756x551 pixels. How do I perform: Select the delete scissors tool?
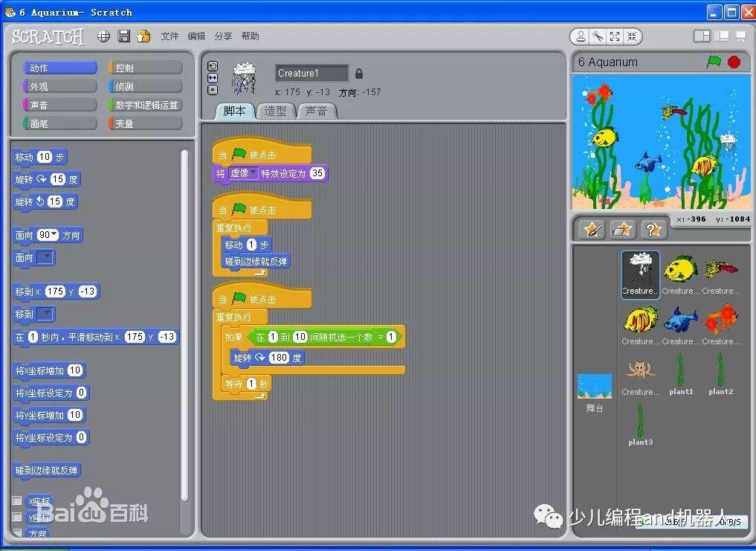[x=598, y=36]
